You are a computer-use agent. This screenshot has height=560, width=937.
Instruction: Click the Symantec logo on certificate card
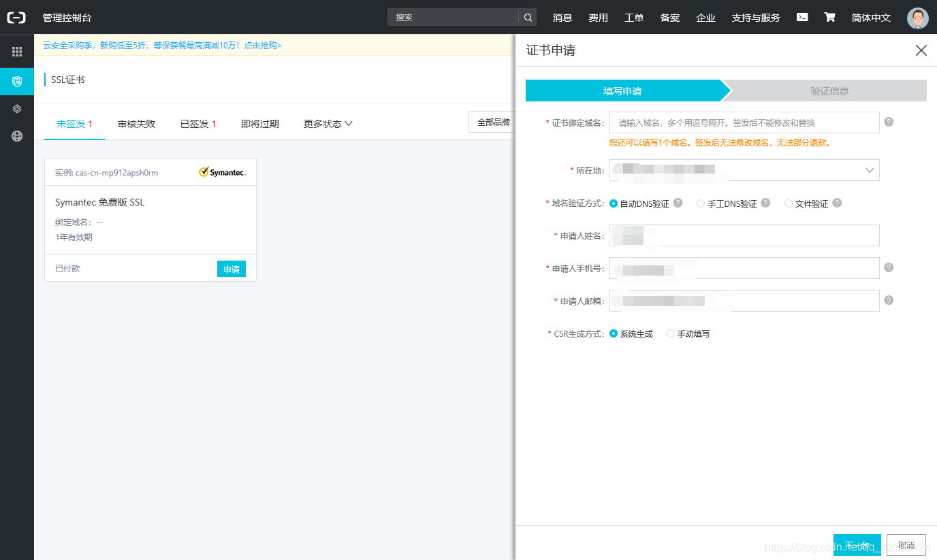point(223,172)
